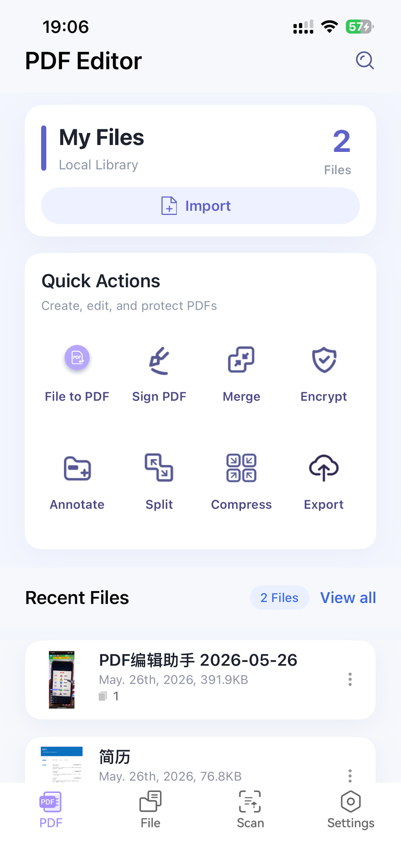
Task: Import a new file
Action: pyautogui.click(x=200, y=206)
